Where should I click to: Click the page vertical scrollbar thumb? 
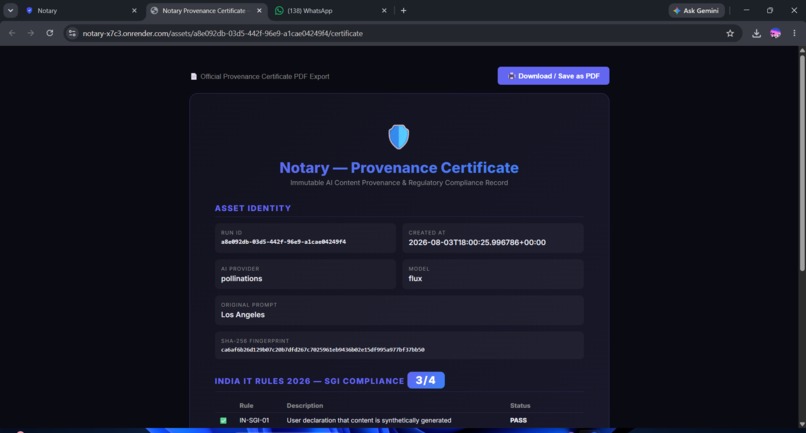pyautogui.click(x=802, y=163)
